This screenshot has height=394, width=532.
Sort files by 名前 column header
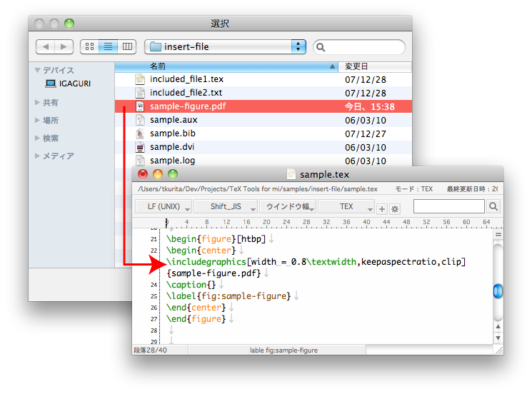[226, 66]
